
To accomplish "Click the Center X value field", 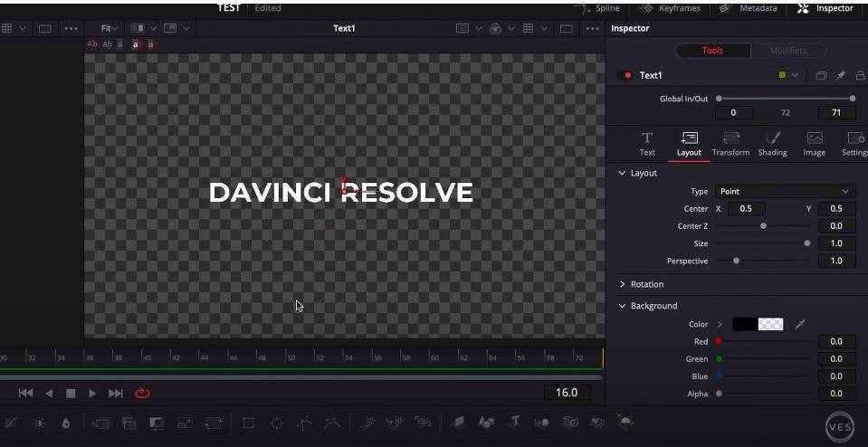I will [746, 208].
